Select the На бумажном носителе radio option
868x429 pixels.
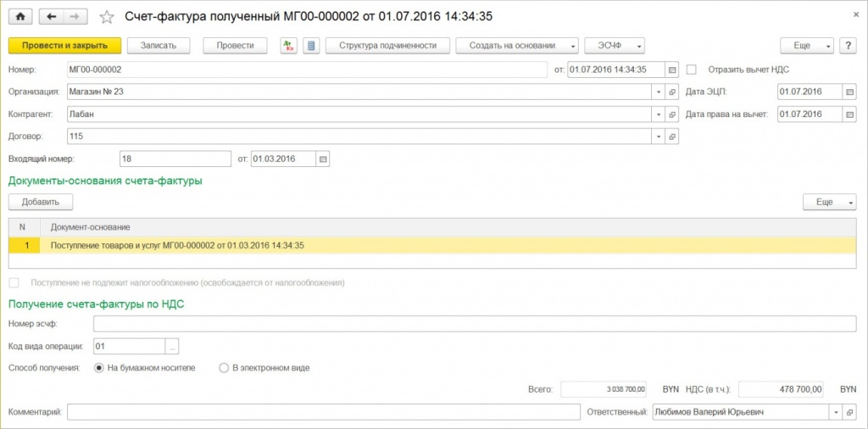pyautogui.click(x=99, y=368)
